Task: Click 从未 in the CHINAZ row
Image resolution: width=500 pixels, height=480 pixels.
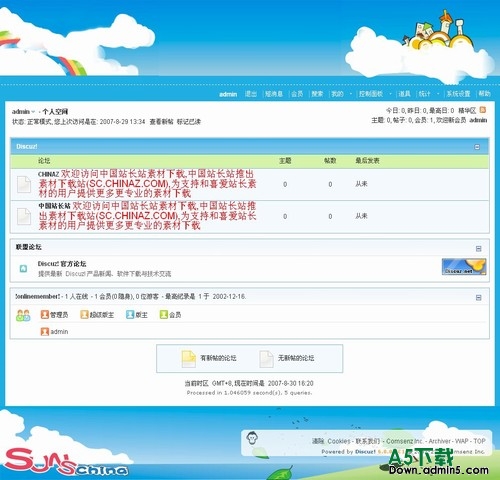Action: click(x=361, y=184)
